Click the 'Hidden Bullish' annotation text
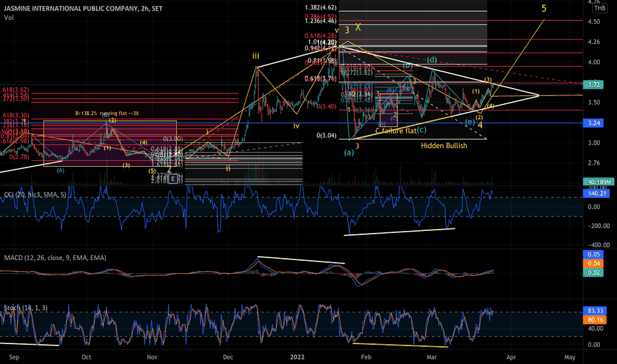Screen dimensions: 617x364 (x=444, y=146)
